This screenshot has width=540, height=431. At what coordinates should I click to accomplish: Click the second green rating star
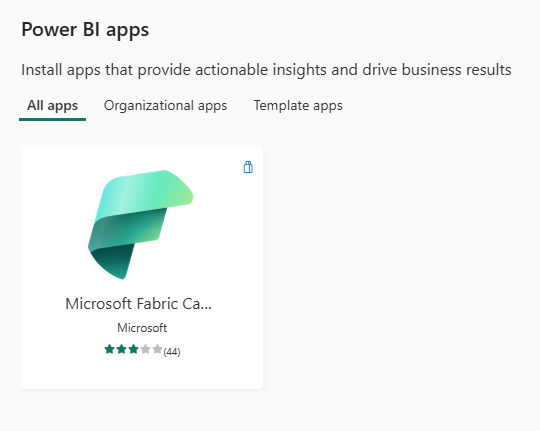pyautogui.click(x=122, y=349)
